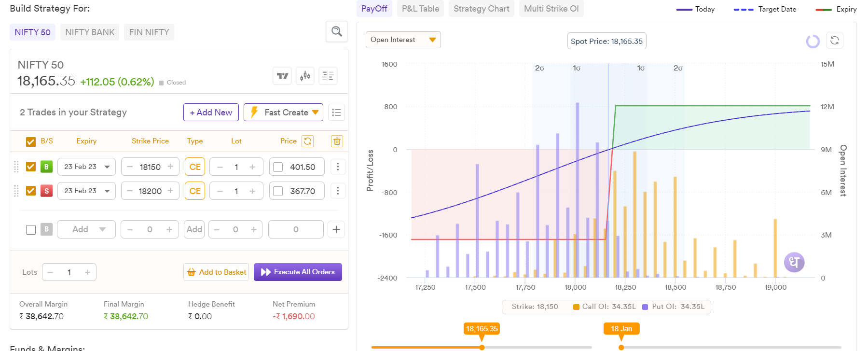Check the price checkbox for 401.50

point(278,167)
